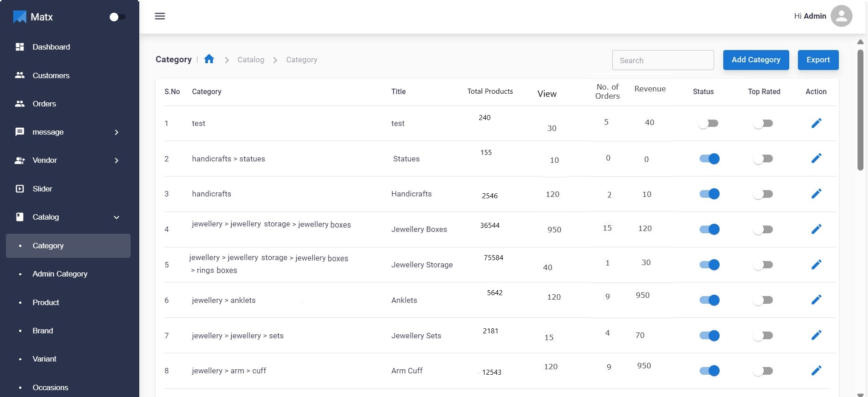Edit the handicrafts > statues row
Viewport: 868px width, 397px height.
pyautogui.click(x=816, y=158)
